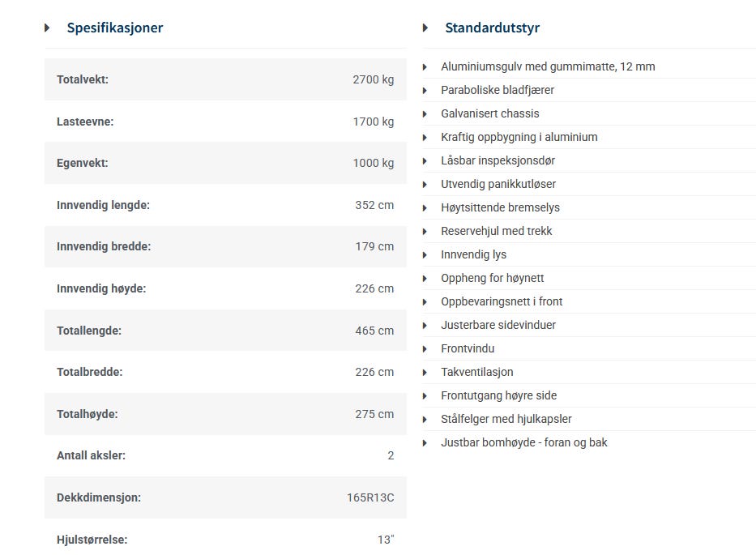The height and width of the screenshot is (555, 756).
Task: Select the 465 cm value
Action: 374,331
